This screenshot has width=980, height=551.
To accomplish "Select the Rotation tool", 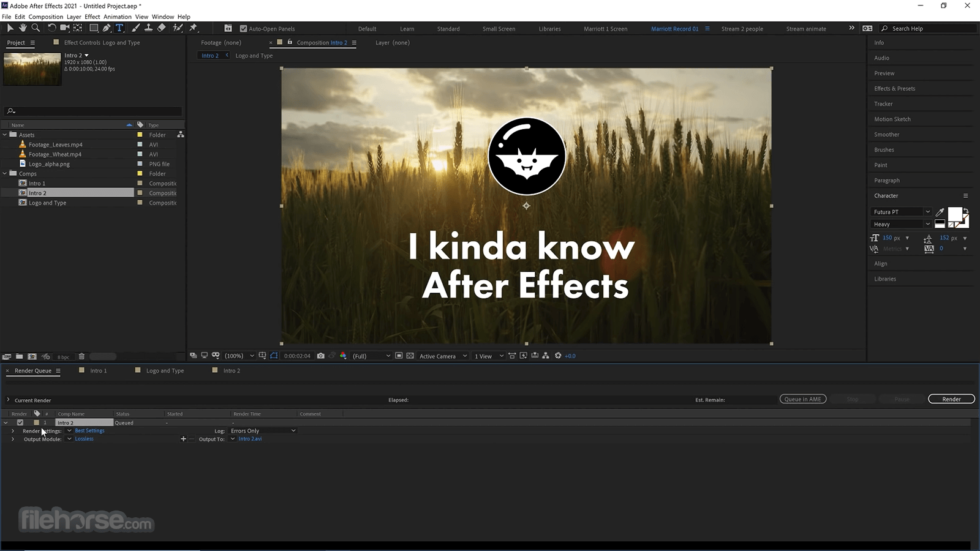I will point(51,28).
